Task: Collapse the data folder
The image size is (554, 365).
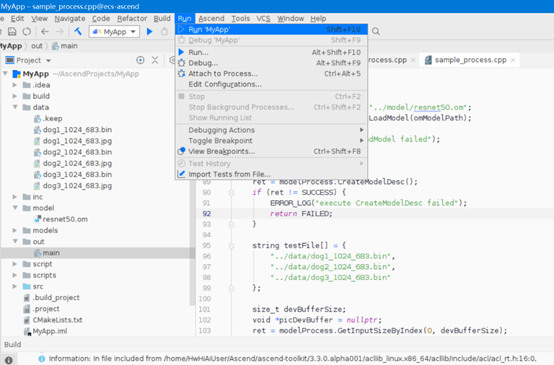Action: pyautogui.click(x=15, y=107)
